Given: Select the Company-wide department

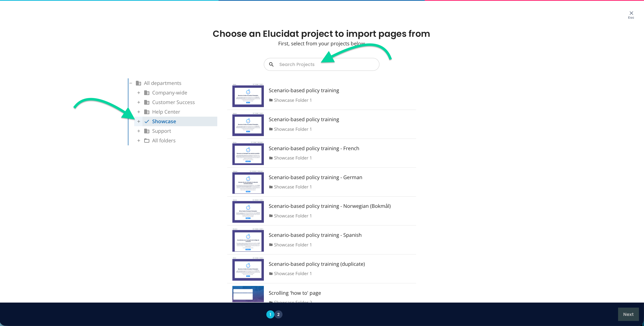Looking at the screenshot, I should [x=170, y=93].
